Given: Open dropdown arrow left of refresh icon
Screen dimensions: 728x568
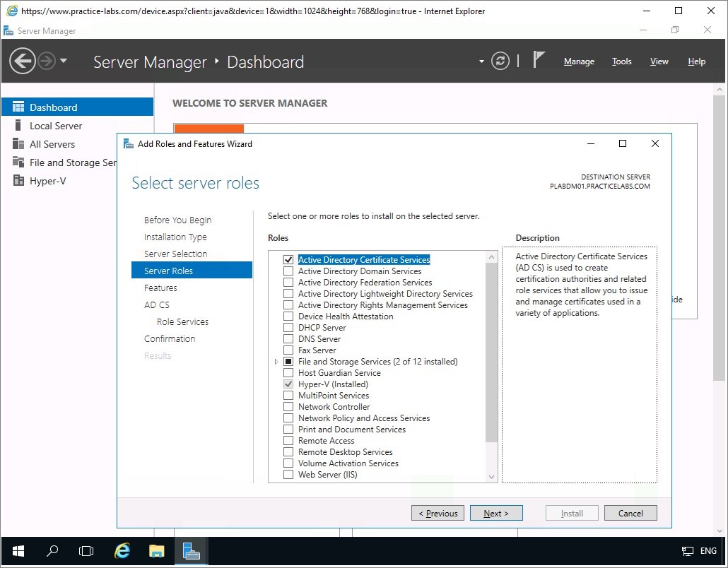Looking at the screenshot, I should coord(481,61).
